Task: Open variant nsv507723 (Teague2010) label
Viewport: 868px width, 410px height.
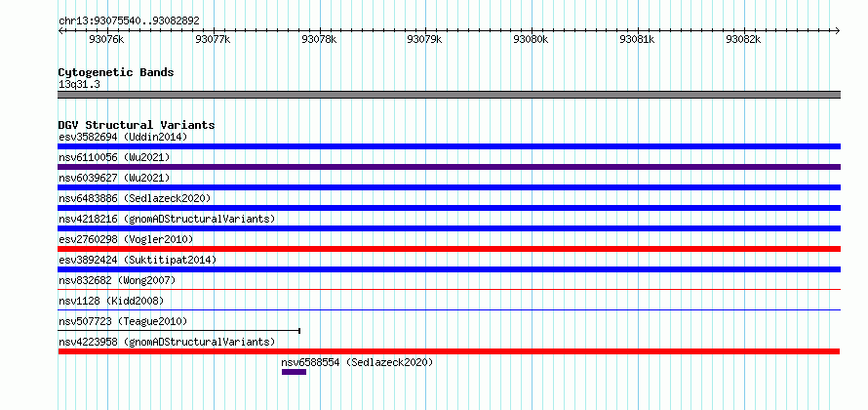Action: [123, 321]
